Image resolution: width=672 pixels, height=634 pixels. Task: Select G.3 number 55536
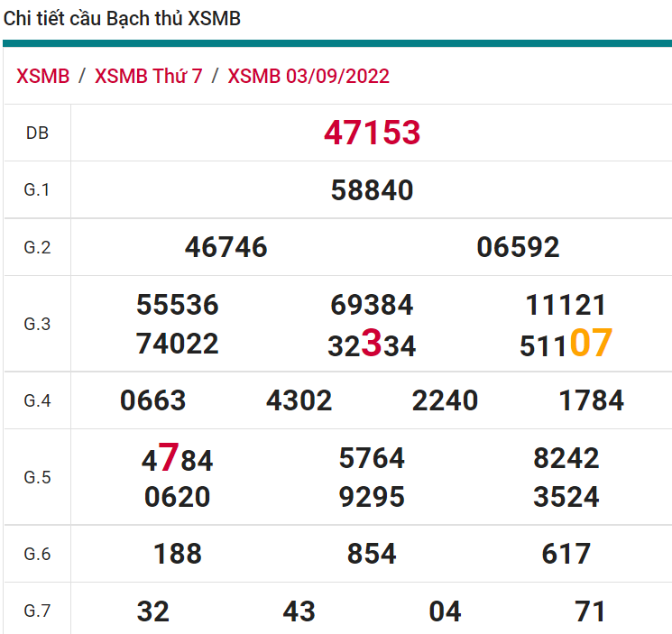178,305
